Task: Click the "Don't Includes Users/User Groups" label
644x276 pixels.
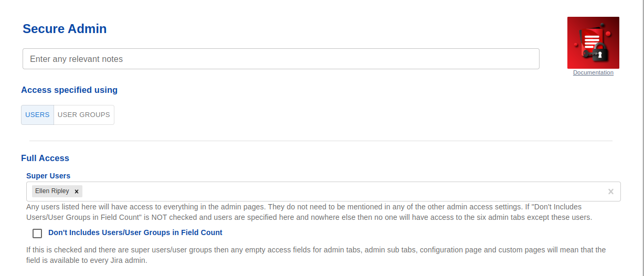Action: point(135,232)
